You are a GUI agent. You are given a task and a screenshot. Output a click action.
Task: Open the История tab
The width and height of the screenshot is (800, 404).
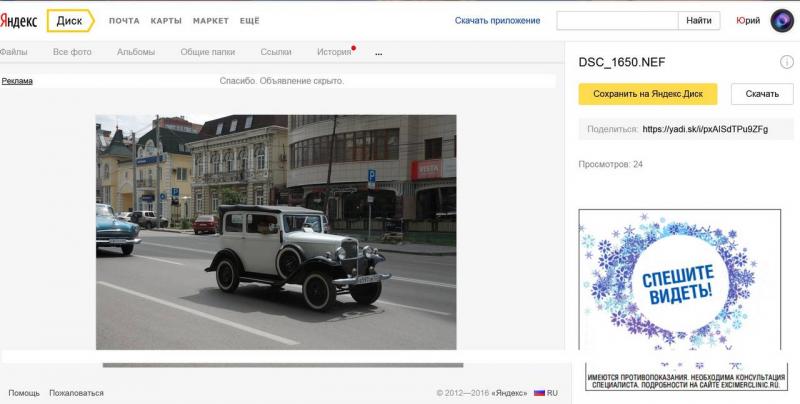coord(334,52)
